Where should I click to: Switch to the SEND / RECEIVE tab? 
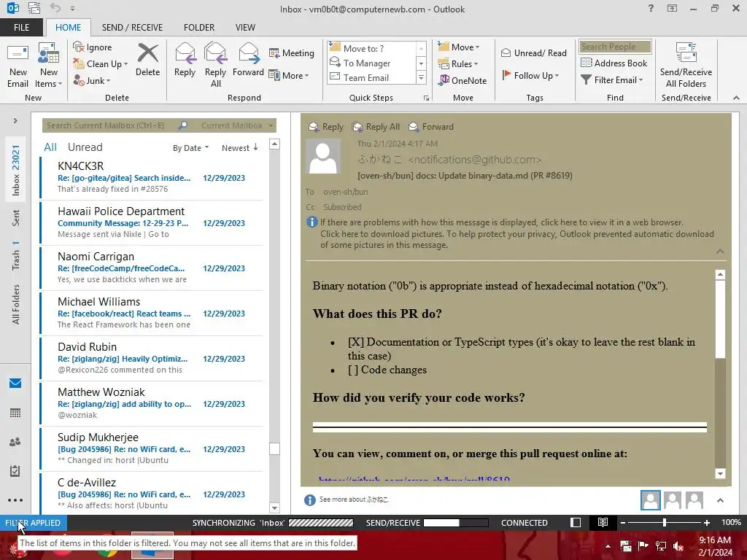[132, 28]
